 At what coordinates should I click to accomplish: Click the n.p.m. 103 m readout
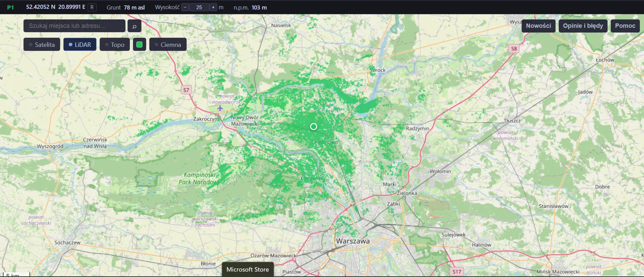(x=250, y=7)
